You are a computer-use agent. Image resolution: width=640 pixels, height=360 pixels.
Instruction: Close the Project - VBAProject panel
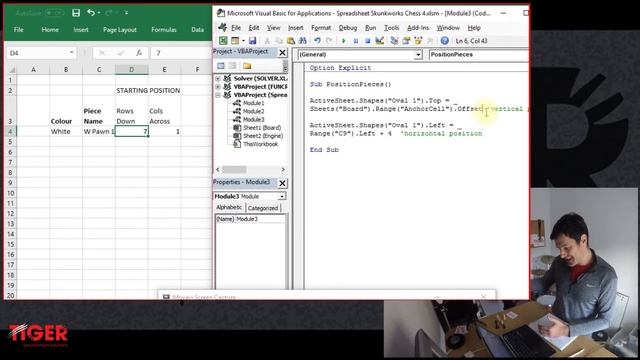tap(282, 52)
